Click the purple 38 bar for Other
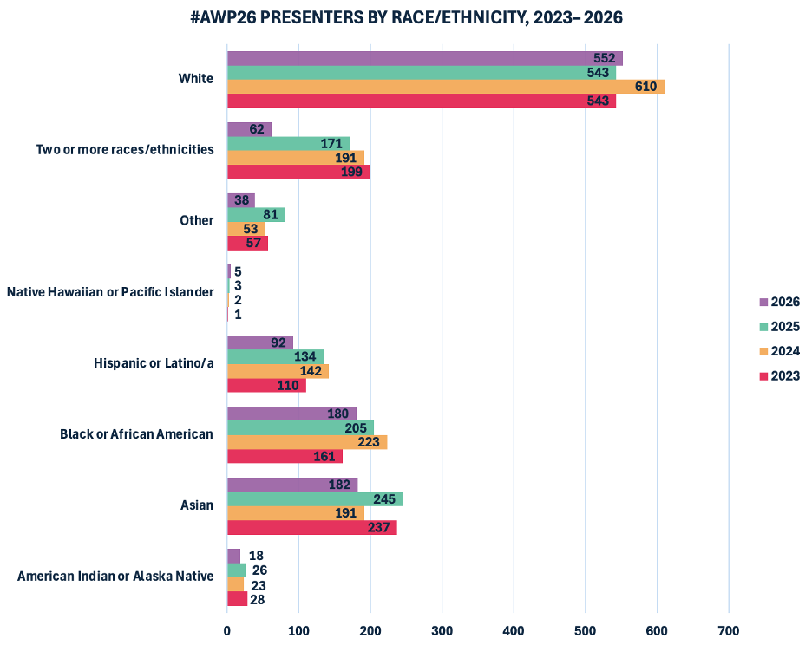 click(241, 199)
